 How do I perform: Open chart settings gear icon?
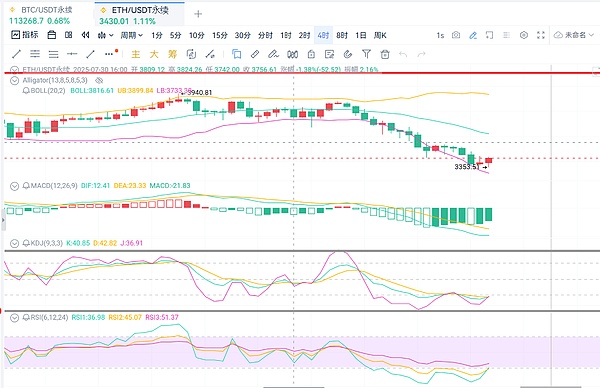(524, 35)
